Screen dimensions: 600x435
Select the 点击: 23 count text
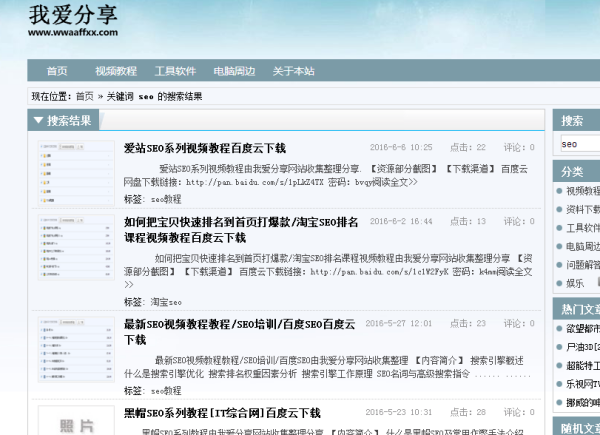(x=468, y=323)
